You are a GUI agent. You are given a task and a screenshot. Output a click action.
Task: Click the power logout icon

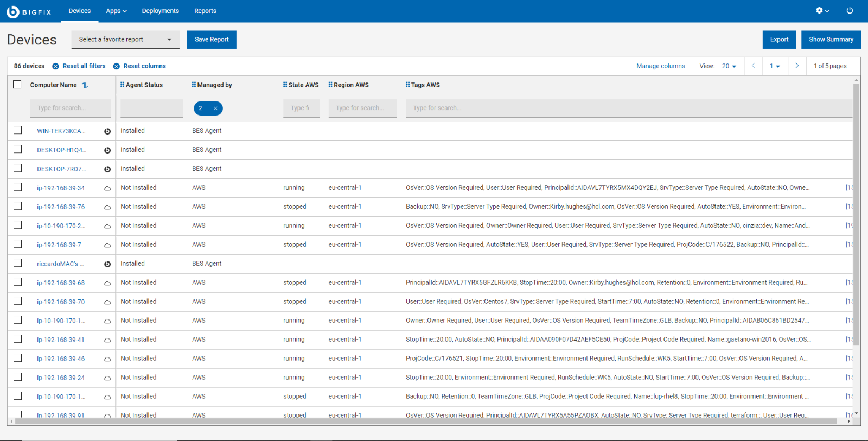pyautogui.click(x=850, y=11)
